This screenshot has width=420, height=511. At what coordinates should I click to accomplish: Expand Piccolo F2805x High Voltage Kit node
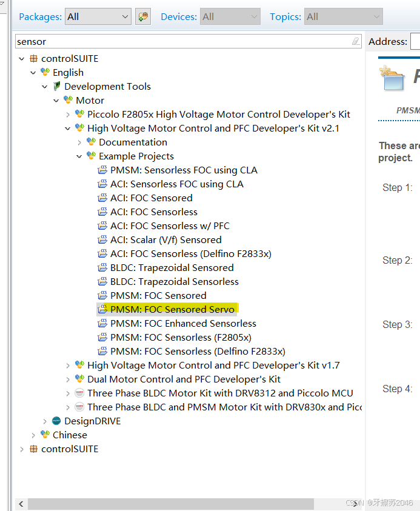[68, 115]
